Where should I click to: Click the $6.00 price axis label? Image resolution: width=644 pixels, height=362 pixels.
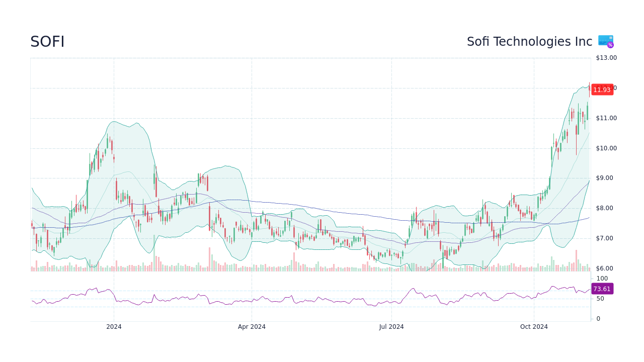tap(605, 268)
